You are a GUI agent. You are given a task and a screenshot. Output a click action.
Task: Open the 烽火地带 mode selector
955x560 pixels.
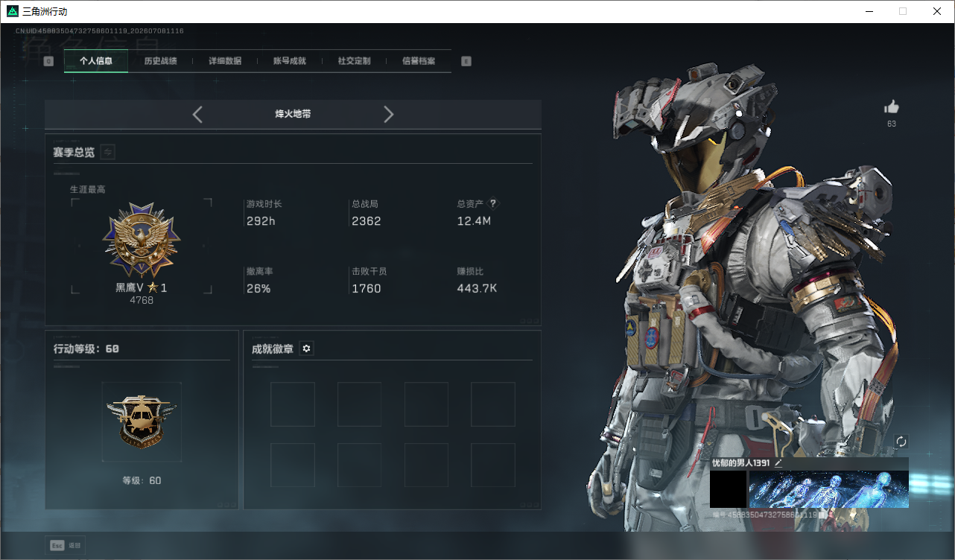point(293,114)
